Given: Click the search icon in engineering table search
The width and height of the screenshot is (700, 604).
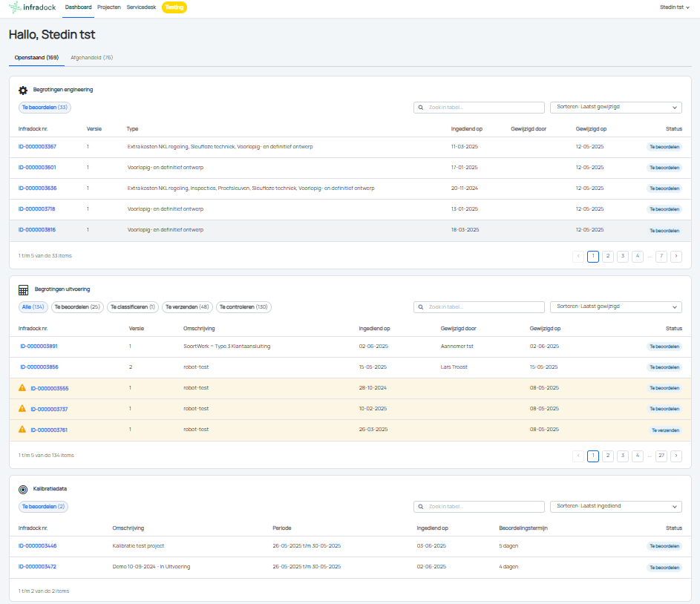Looking at the screenshot, I should point(421,108).
